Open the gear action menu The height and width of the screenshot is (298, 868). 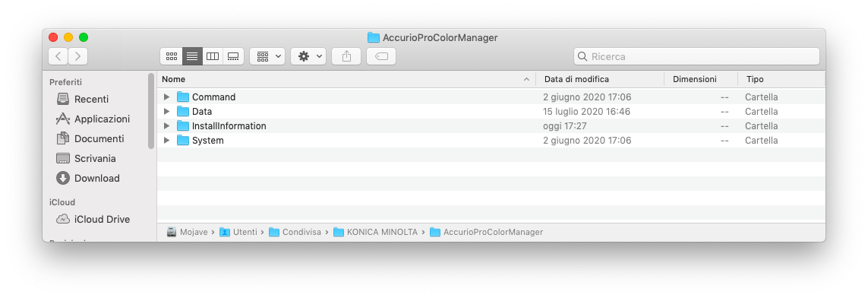308,56
